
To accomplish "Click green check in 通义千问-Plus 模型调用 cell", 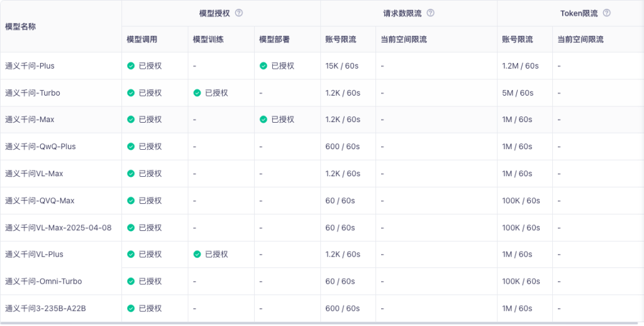I will click(131, 66).
